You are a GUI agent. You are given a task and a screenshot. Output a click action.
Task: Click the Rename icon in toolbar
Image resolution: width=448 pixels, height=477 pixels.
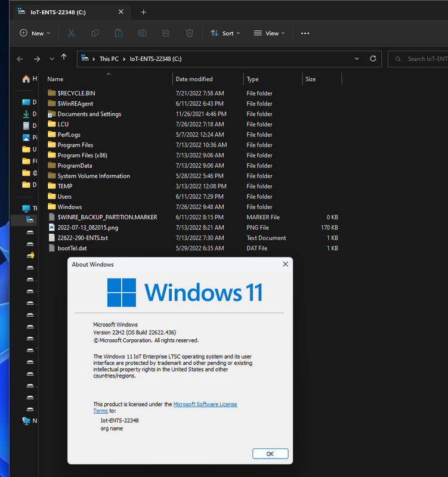point(142,33)
